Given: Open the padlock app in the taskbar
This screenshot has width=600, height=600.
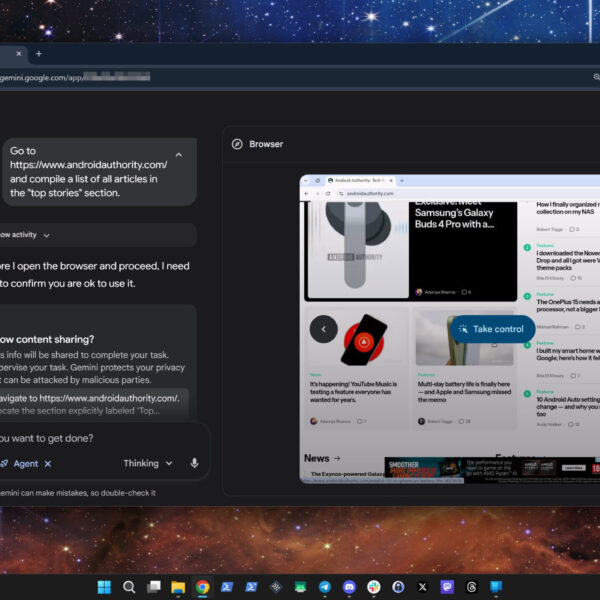Looking at the screenshot, I should (398, 587).
